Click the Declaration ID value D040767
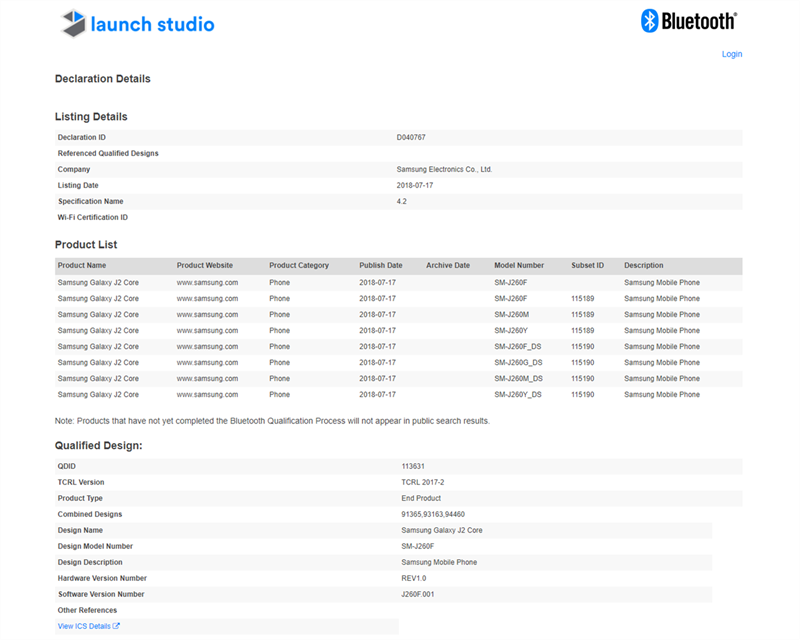 tap(411, 137)
